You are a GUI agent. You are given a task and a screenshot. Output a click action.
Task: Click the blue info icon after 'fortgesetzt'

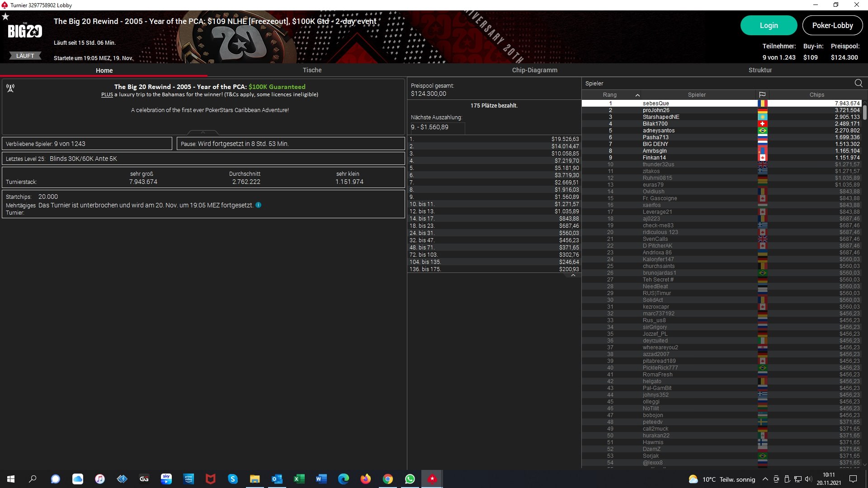pos(258,205)
